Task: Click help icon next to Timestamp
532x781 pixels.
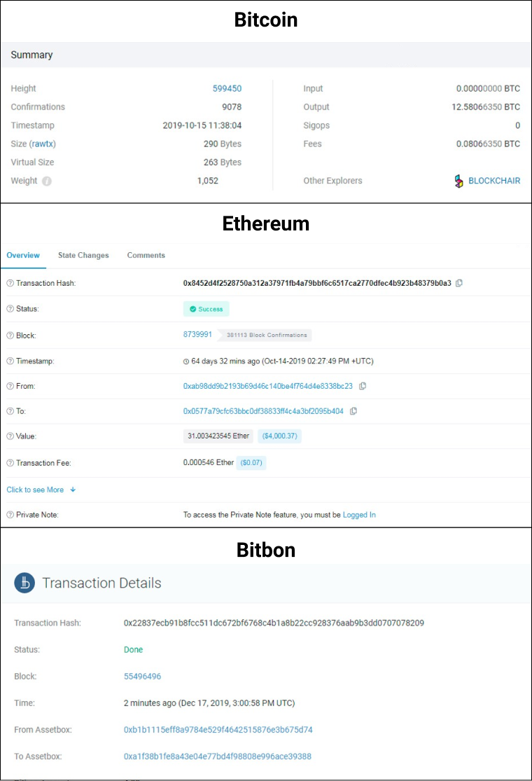Action: pyautogui.click(x=10, y=361)
